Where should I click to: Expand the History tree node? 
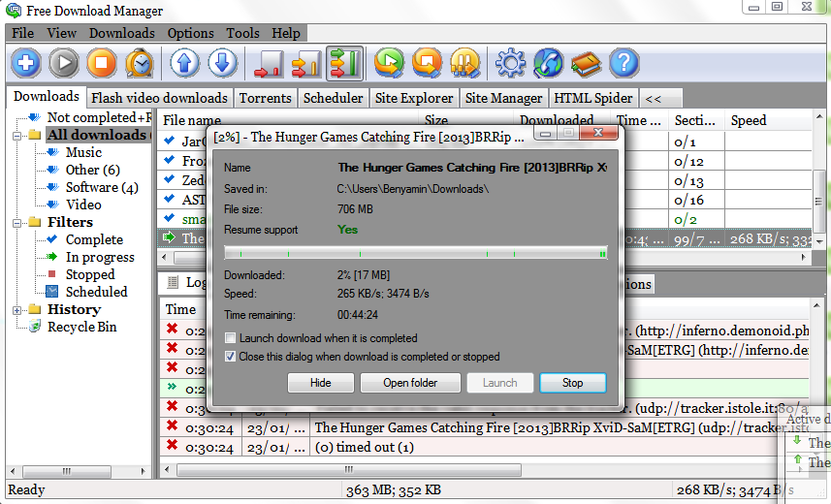[x=16, y=310]
